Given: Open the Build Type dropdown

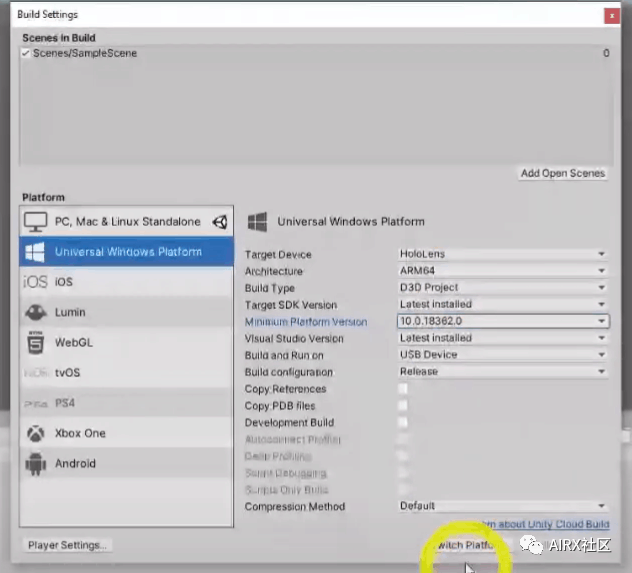Looking at the screenshot, I should point(503,287).
